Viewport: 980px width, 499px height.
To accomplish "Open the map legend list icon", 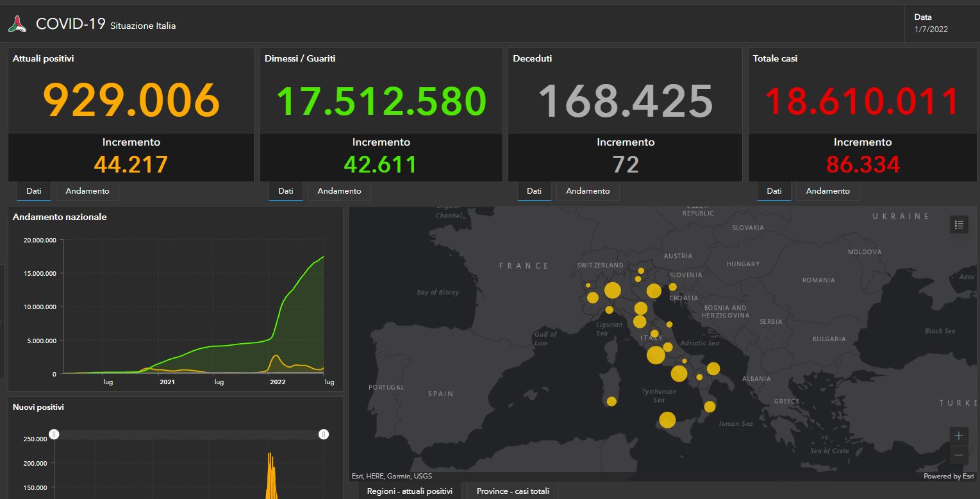I will pos(959,224).
